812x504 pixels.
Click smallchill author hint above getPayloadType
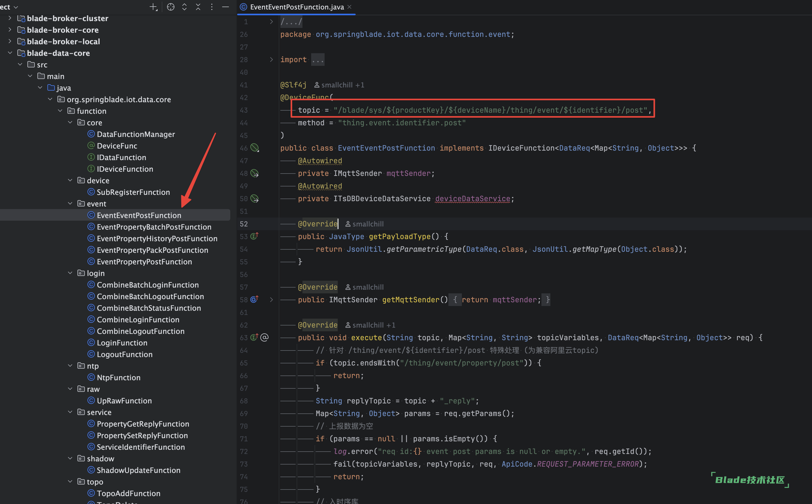[x=364, y=224]
